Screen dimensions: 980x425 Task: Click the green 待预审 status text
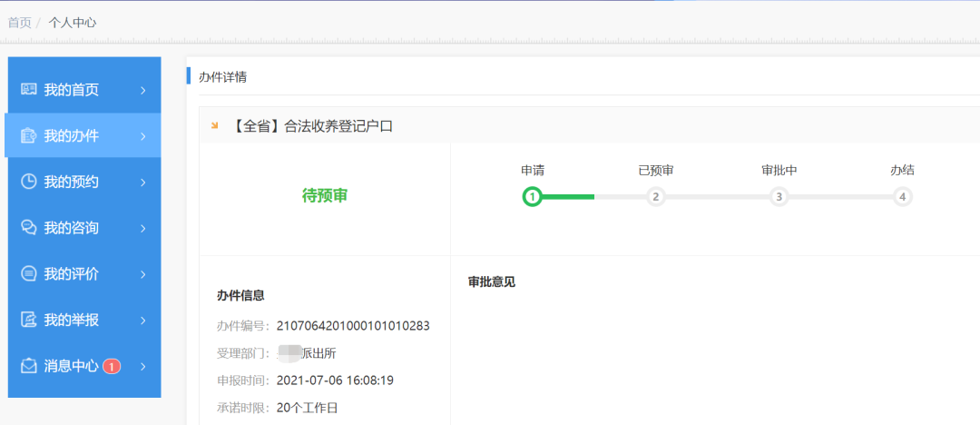point(324,196)
